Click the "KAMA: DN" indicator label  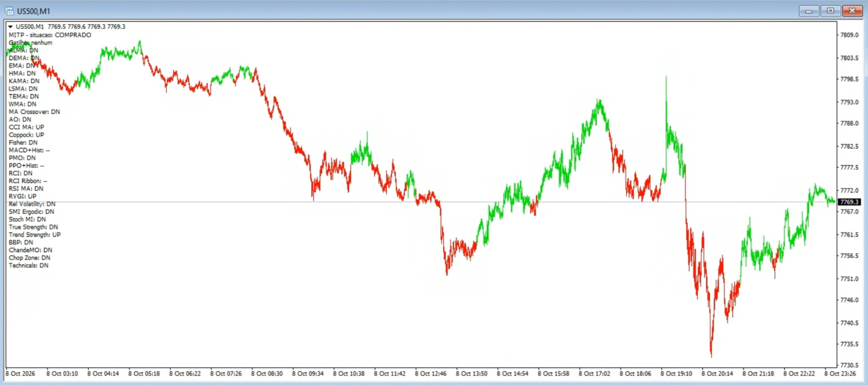24,81
